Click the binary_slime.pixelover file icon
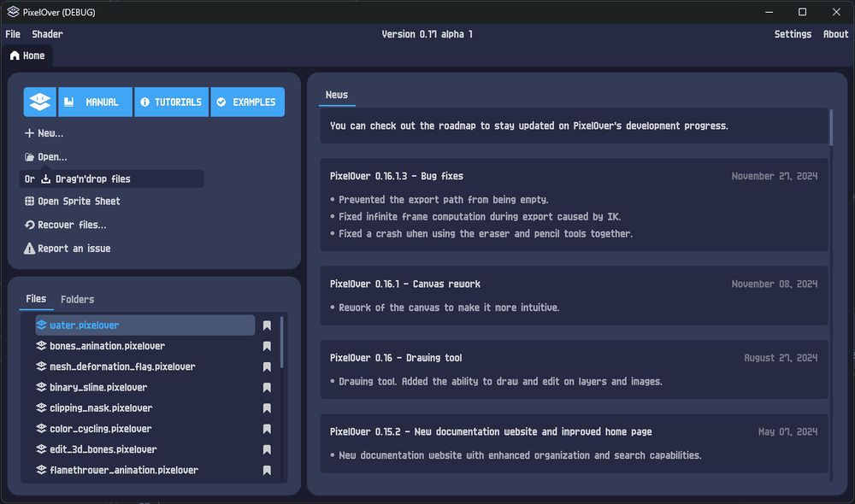 point(41,388)
